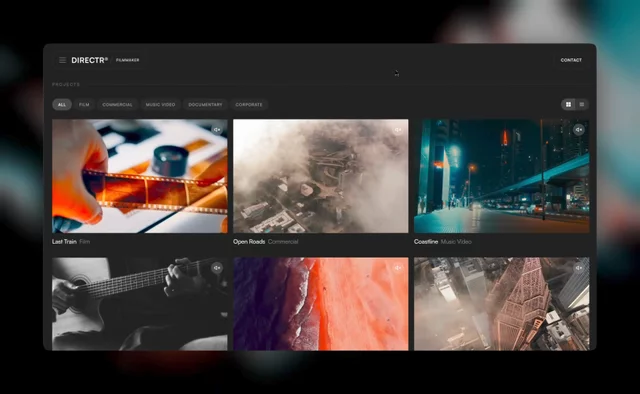Filter projects by COMMERCIAL
Screen dimensions: 640x394
pos(118,105)
